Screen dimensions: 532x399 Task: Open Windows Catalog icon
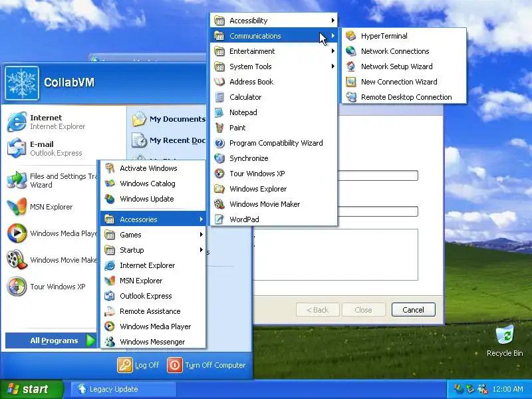[x=110, y=184]
